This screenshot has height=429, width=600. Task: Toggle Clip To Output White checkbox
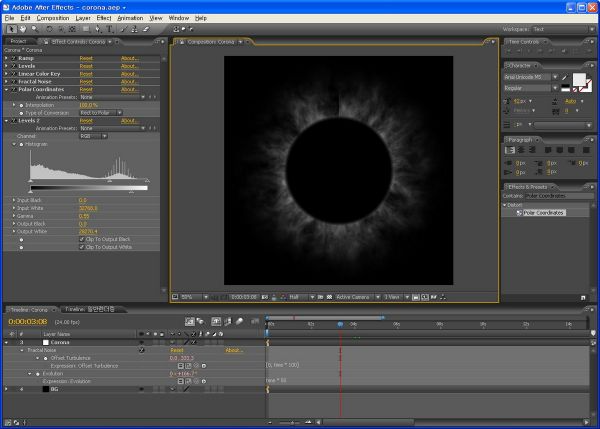click(82, 247)
